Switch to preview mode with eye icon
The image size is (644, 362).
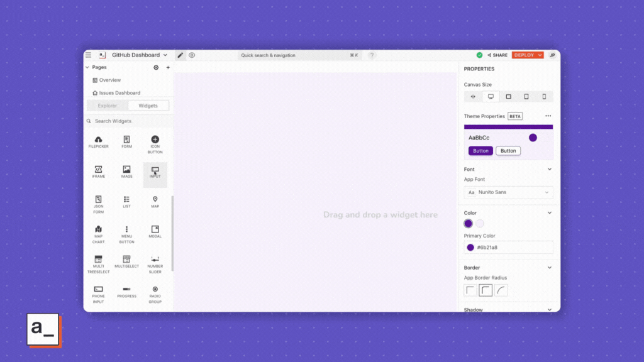[192, 55]
